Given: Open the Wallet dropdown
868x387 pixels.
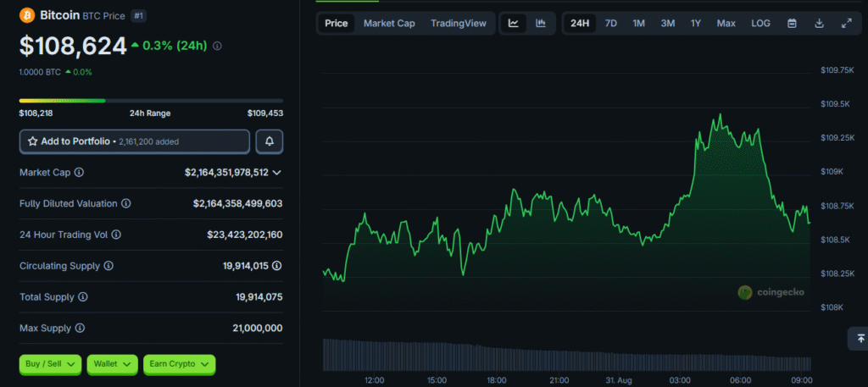Looking at the screenshot, I should tap(112, 364).
